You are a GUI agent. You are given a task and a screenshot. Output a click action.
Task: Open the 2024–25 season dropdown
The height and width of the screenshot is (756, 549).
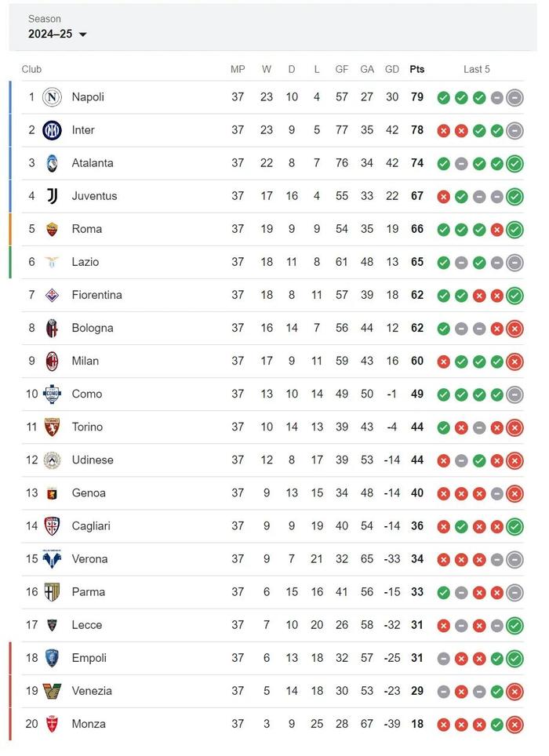(x=57, y=34)
